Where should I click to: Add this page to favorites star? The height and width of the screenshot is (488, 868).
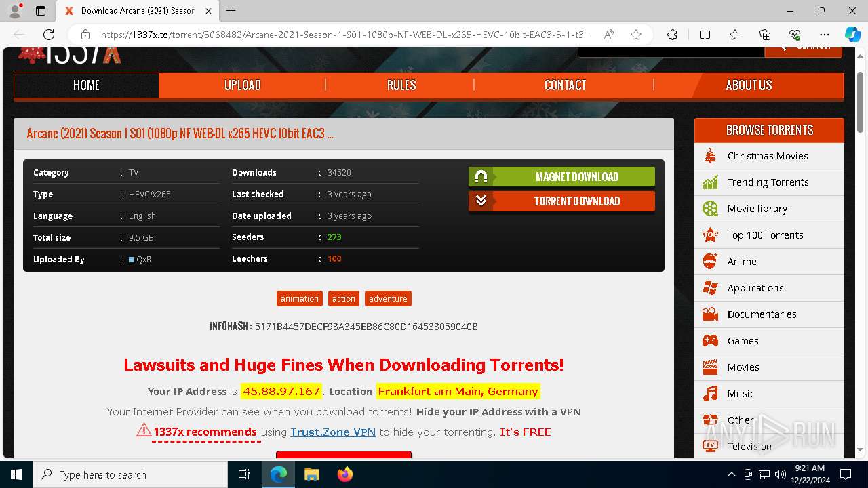pyautogui.click(x=636, y=35)
